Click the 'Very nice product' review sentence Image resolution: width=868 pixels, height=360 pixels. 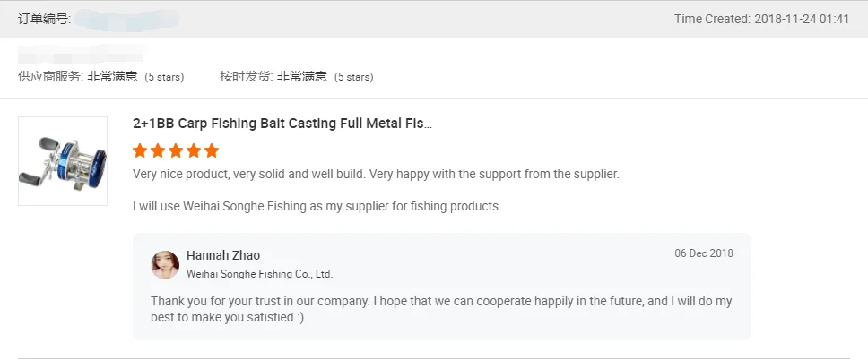pos(376,173)
